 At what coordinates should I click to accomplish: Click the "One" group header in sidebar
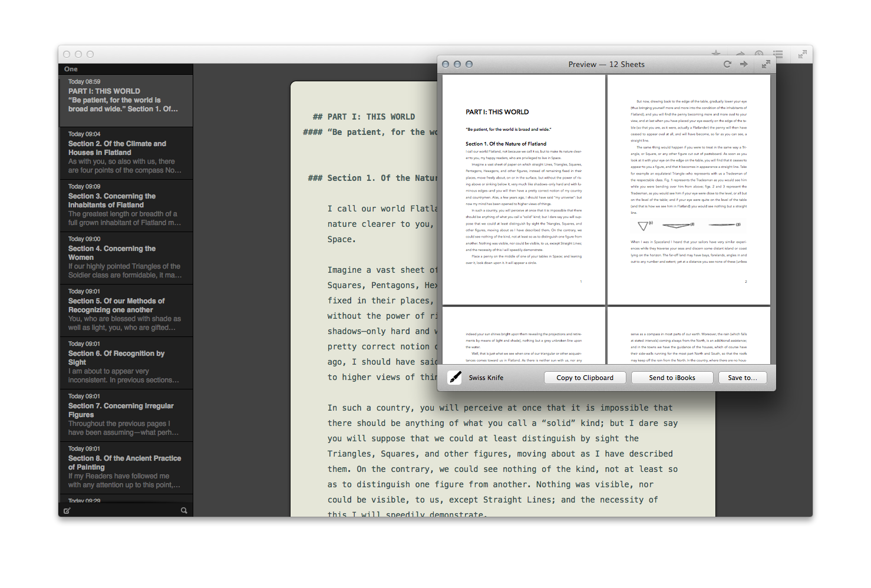[x=126, y=69]
